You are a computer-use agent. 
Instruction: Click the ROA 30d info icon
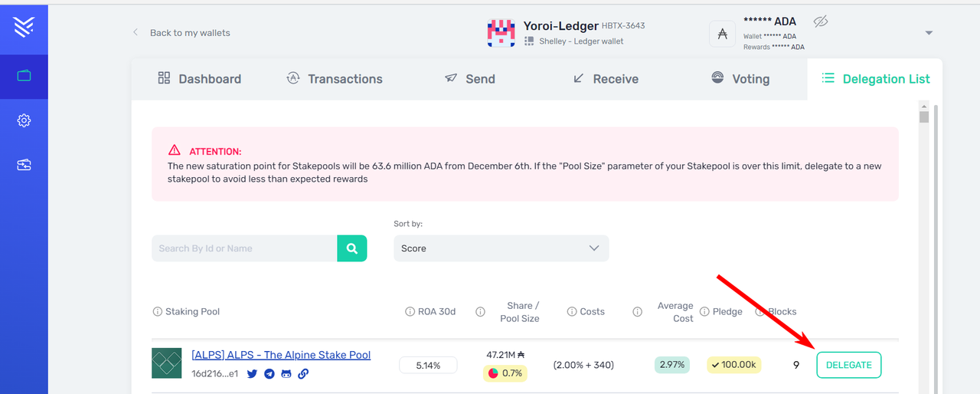tap(410, 312)
